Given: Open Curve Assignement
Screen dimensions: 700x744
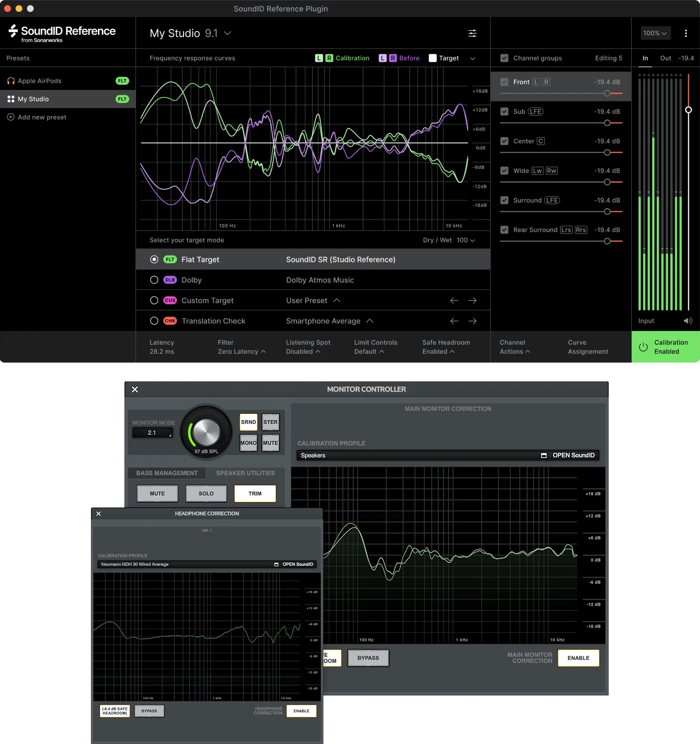Looking at the screenshot, I should tap(588, 347).
